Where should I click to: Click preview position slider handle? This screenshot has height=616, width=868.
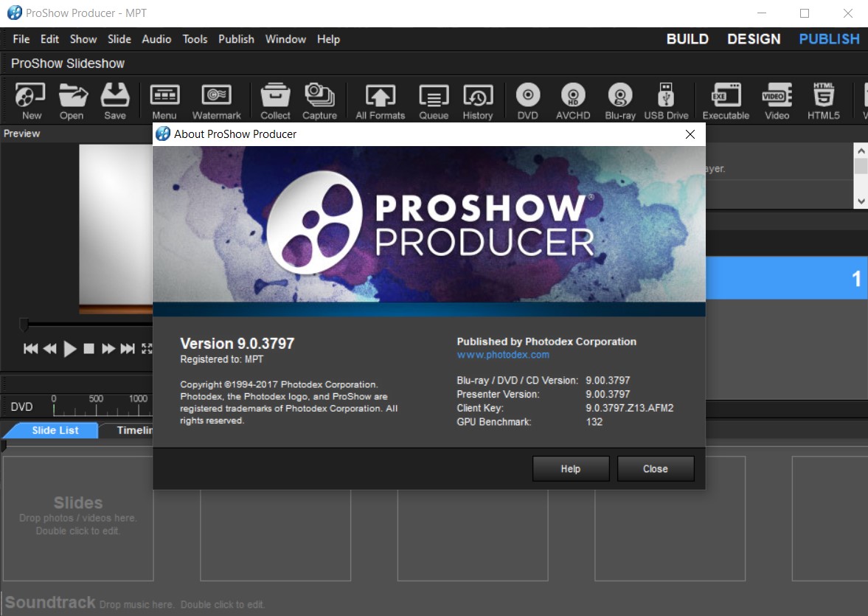coord(24,325)
